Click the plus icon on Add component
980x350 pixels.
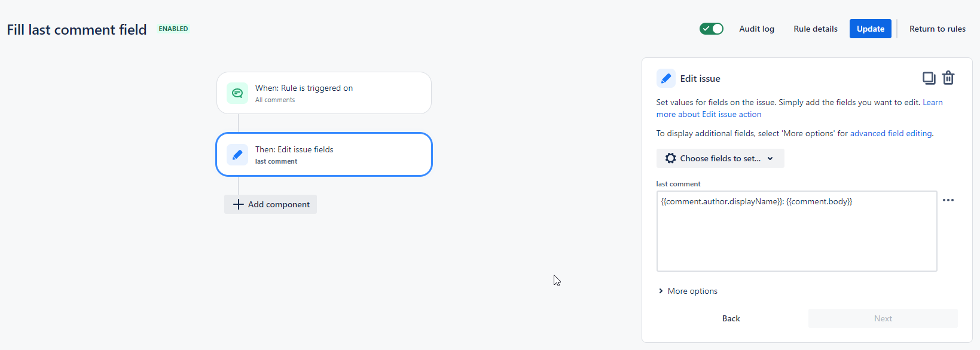pos(237,204)
